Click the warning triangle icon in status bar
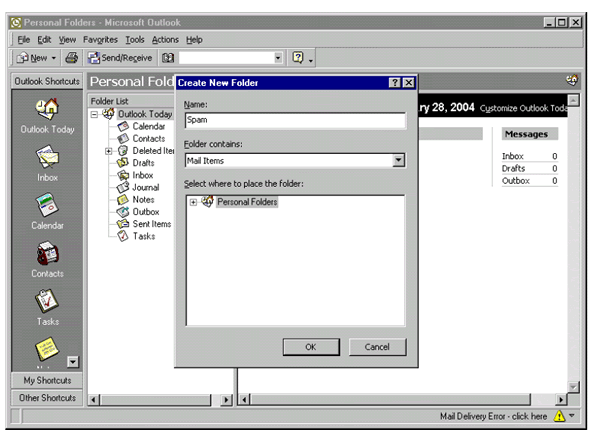The width and height of the screenshot is (600, 448). click(x=559, y=416)
